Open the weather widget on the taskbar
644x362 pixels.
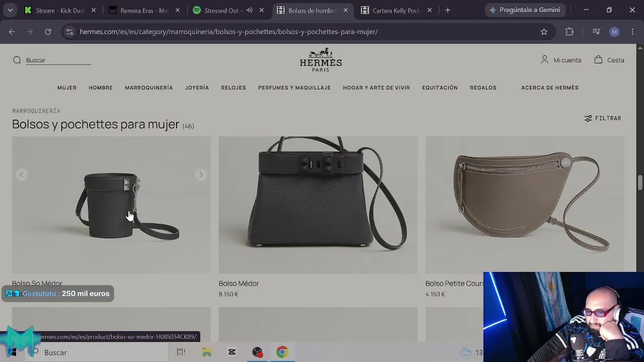[x=471, y=352]
